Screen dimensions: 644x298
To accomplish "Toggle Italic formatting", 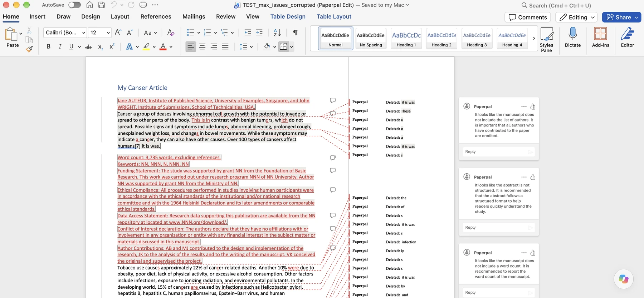I will pos(60,46).
